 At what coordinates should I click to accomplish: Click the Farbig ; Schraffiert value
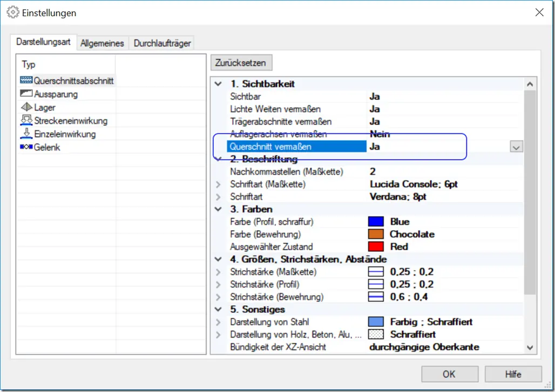431,322
